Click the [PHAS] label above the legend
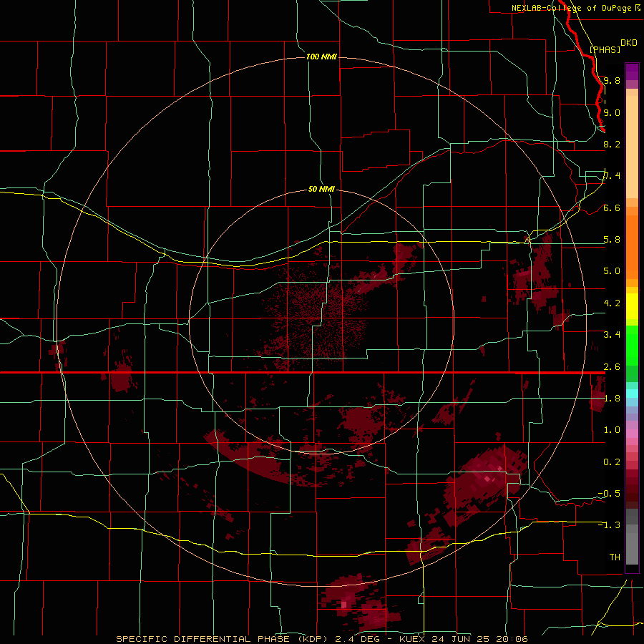This screenshot has width=644, height=644. click(605, 49)
